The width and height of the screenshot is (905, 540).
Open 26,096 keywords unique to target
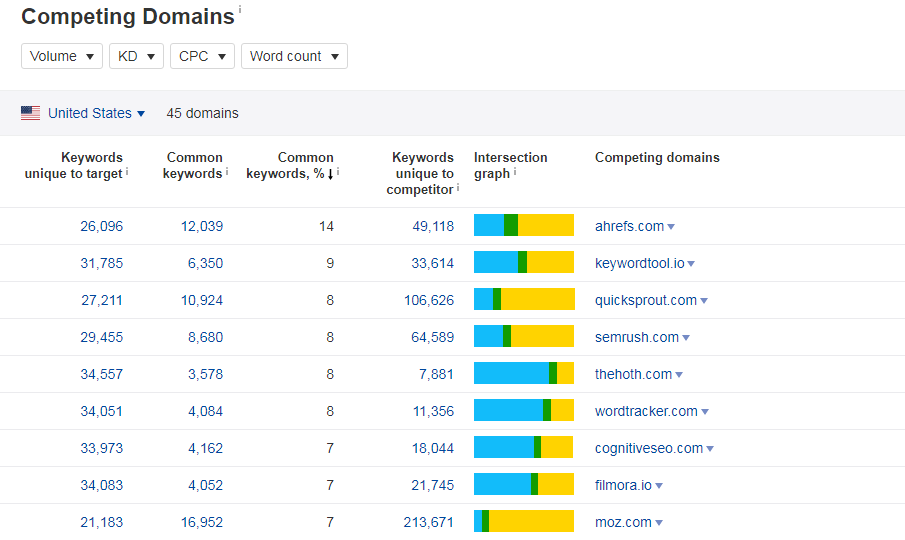pos(102,226)
